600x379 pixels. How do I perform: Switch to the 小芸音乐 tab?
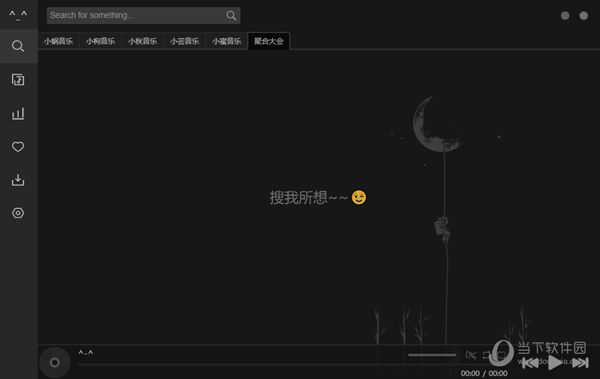(184, 41)
